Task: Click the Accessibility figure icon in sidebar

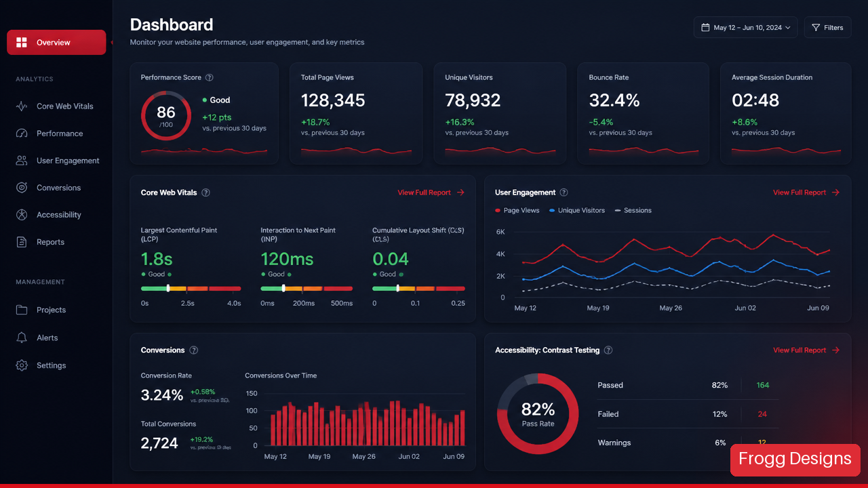Action: click(x=22, y=215)
